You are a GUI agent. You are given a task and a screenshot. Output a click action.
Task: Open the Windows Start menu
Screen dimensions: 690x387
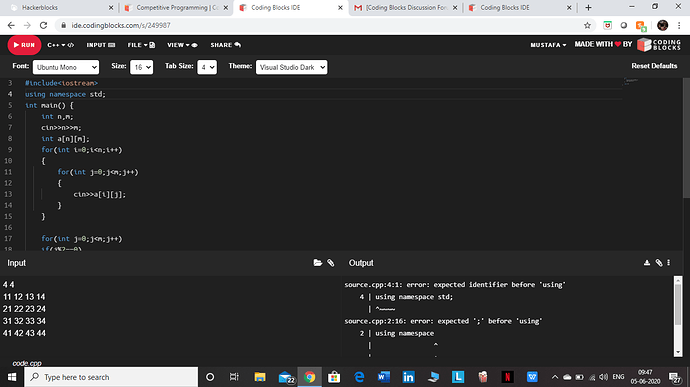click(x=12, y=377)
